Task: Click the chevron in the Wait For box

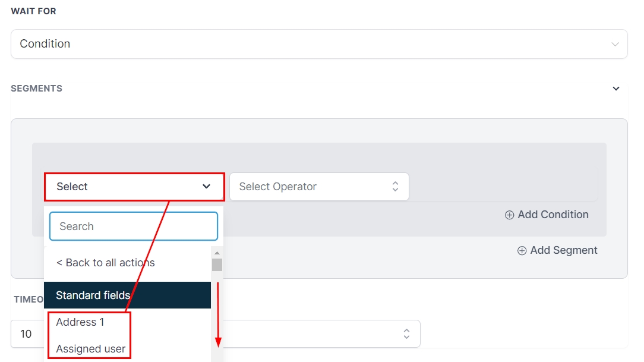Action: coord(615,44)
